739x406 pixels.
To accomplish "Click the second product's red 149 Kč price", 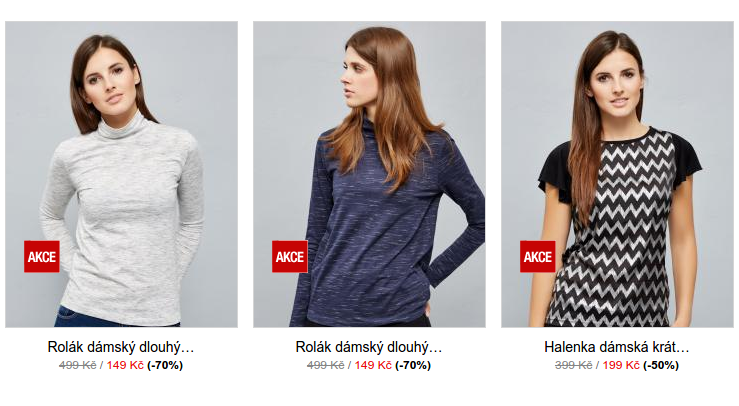I will 373,365.
